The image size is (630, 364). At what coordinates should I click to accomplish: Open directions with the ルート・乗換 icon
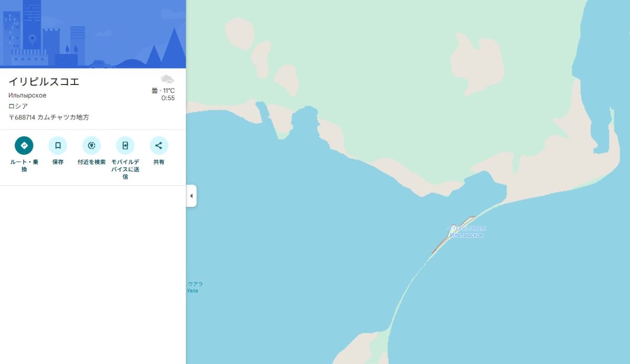[x=24, y=145]
